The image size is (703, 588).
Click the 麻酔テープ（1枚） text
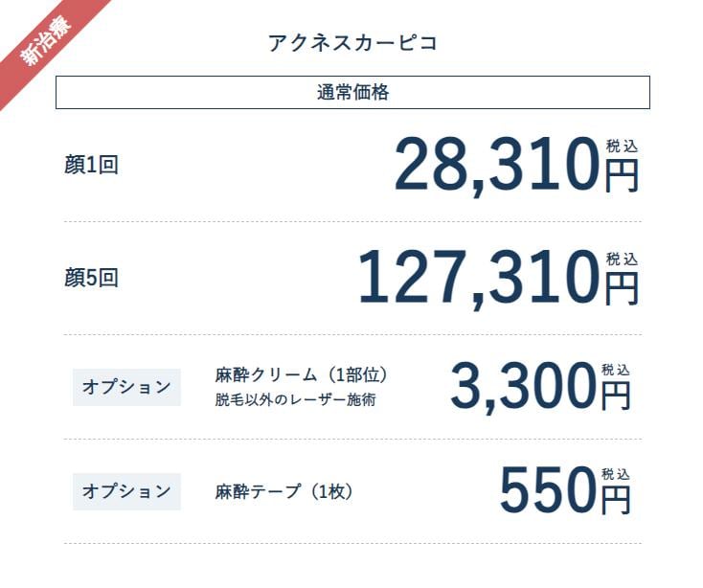coord(285,491)
